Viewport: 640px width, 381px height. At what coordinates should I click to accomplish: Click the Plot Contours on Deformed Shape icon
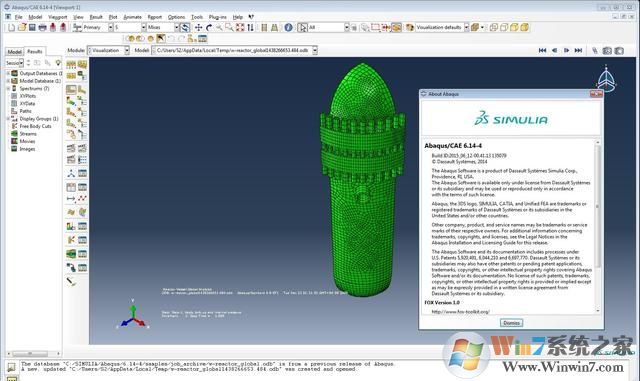[x=71, y=100]
